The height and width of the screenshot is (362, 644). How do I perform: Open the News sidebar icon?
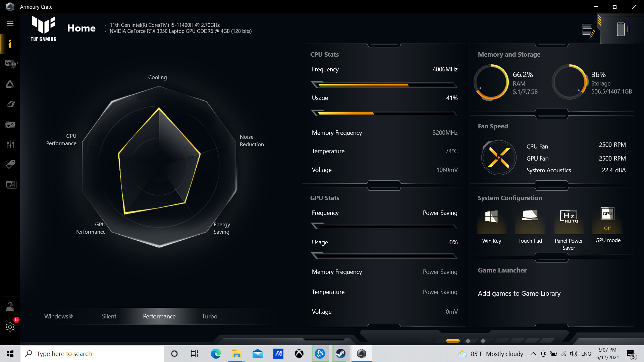coord(11,185)
